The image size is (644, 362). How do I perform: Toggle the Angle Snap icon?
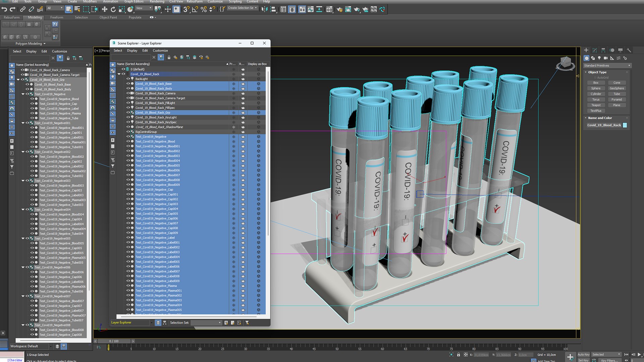coord(195,9)
